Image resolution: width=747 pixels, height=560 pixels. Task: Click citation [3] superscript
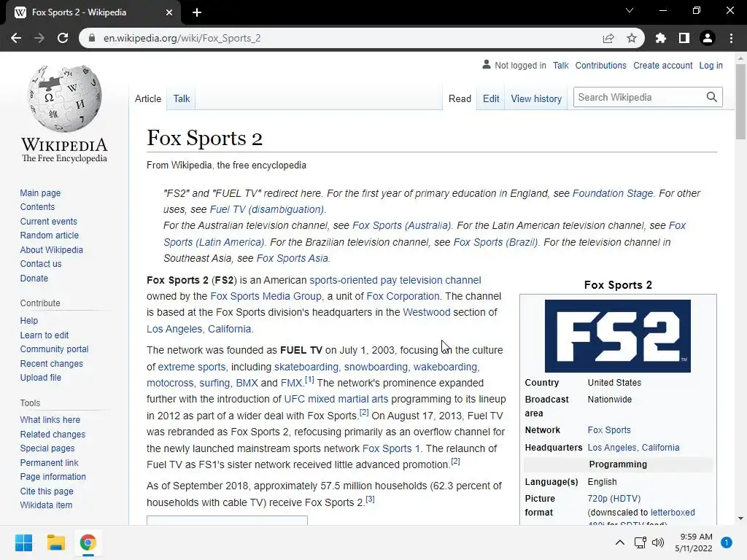(370, 499)
